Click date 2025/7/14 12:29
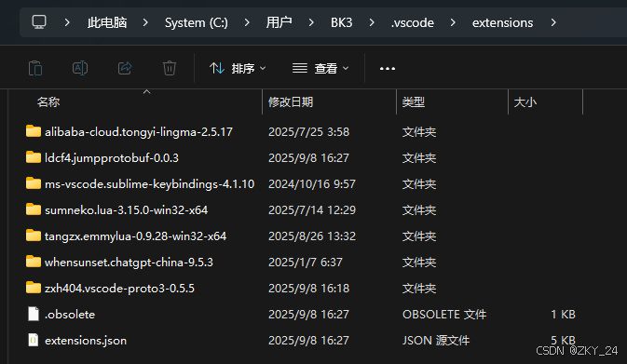 coord(312,210)
